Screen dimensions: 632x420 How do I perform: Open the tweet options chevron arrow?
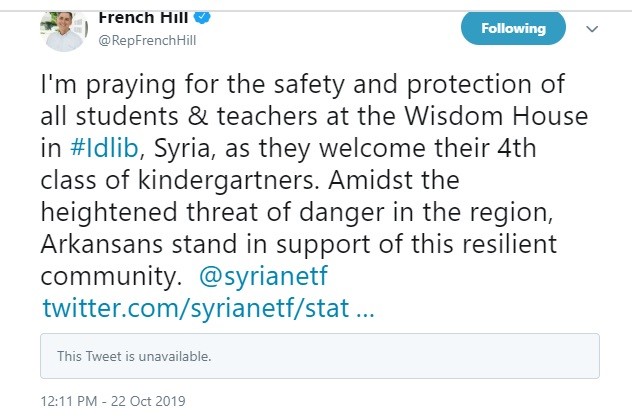coord(591,29)
